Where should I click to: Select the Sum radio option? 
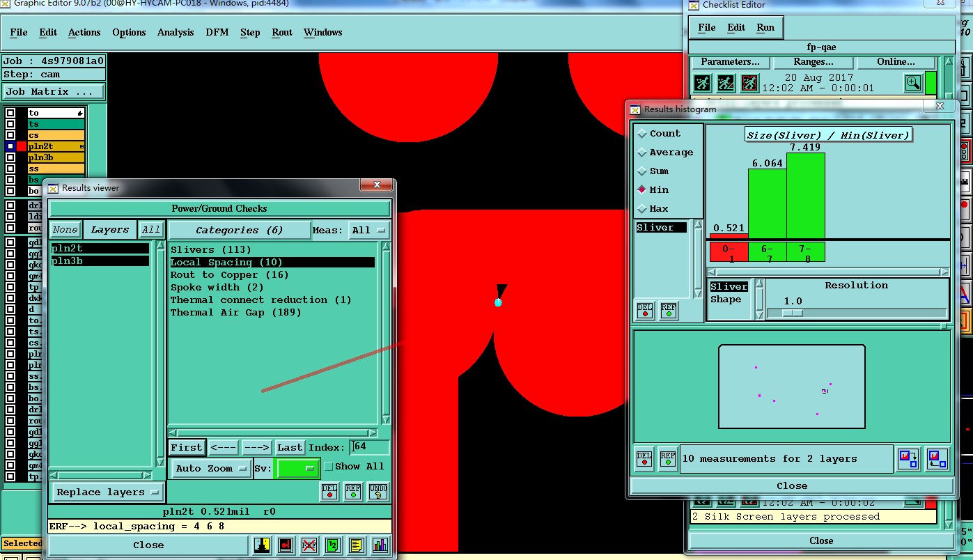(642, 171)
